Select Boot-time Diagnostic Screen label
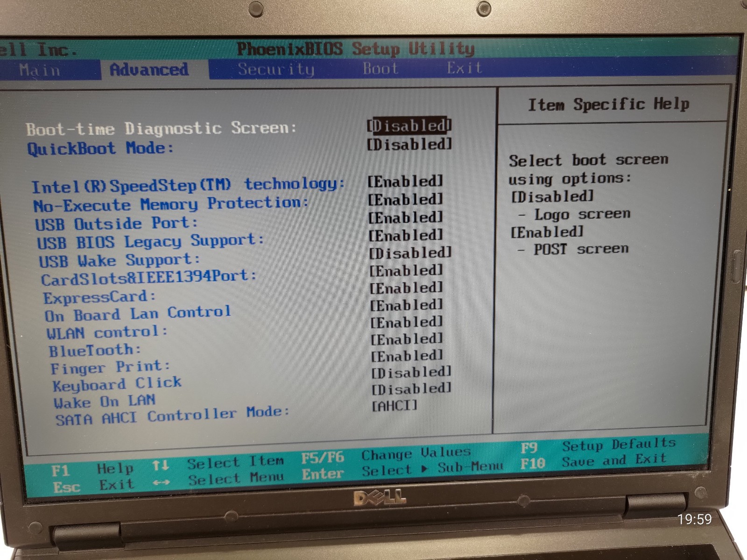Viewport: 747px width, 560px height. pos(161,128)
